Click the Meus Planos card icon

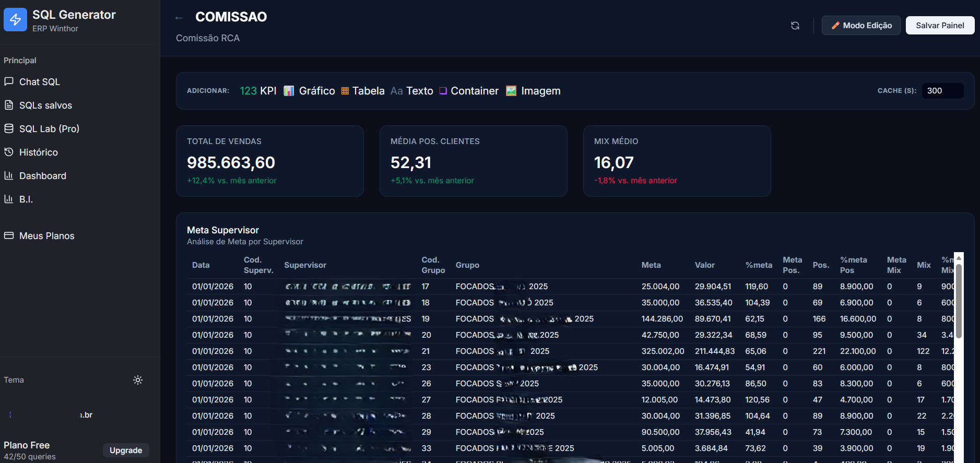9,235
